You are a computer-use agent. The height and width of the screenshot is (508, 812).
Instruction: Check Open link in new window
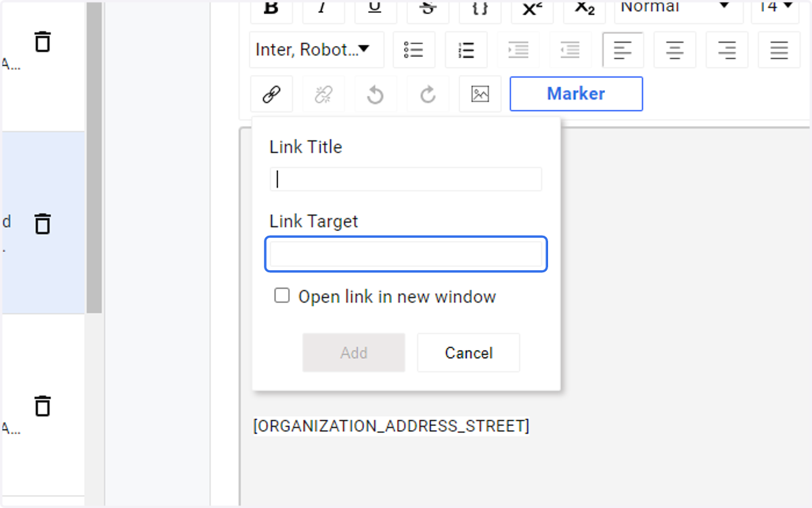coord(281,296)
